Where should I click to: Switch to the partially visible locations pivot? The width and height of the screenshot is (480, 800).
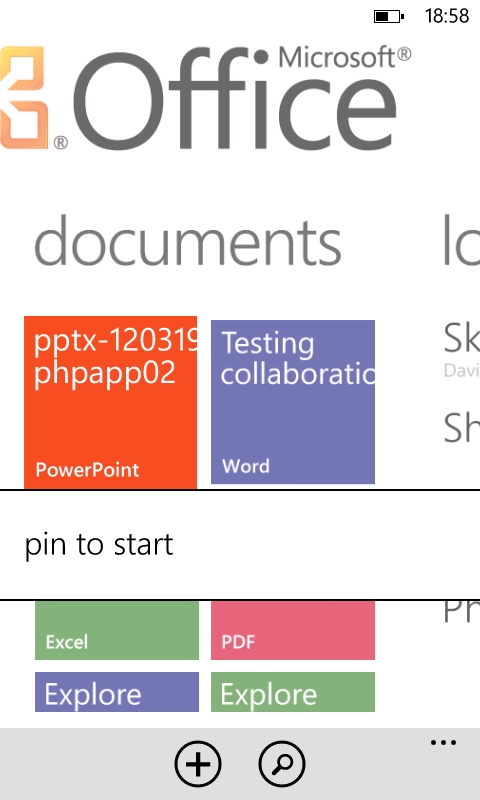pyautogui.click(x=461, y=241)
